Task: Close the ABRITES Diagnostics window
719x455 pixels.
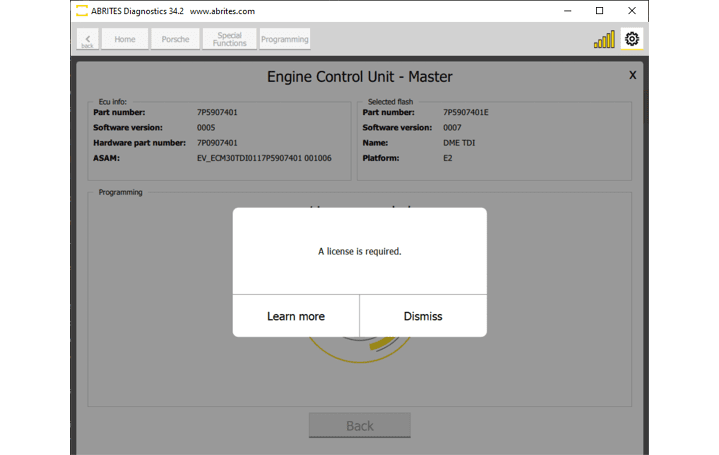Action: pyautogui.click(x=631, y=11)
